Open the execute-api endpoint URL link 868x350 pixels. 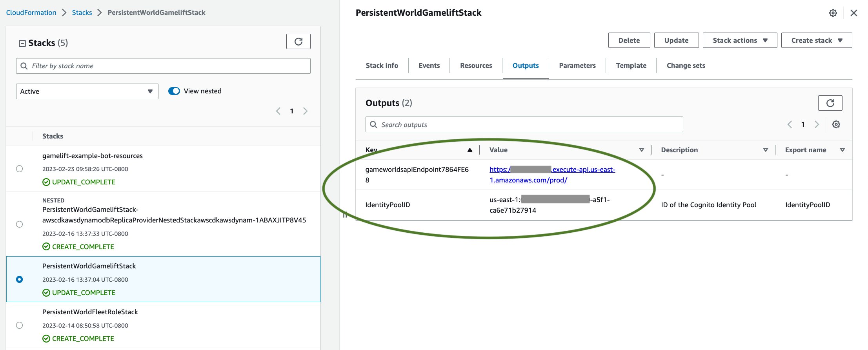pos(552,175)
